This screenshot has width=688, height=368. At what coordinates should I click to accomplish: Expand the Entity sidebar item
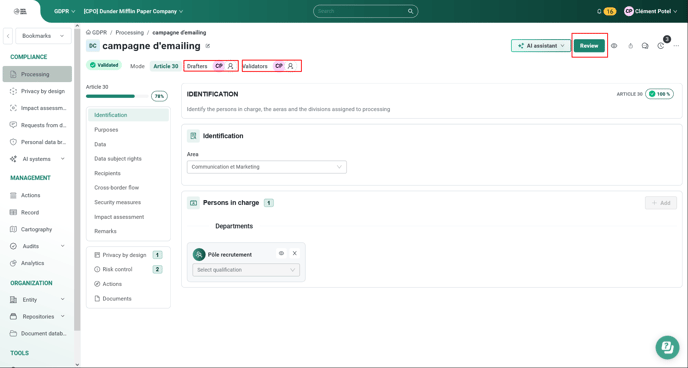pyautogui.click(x=37, y=300)
